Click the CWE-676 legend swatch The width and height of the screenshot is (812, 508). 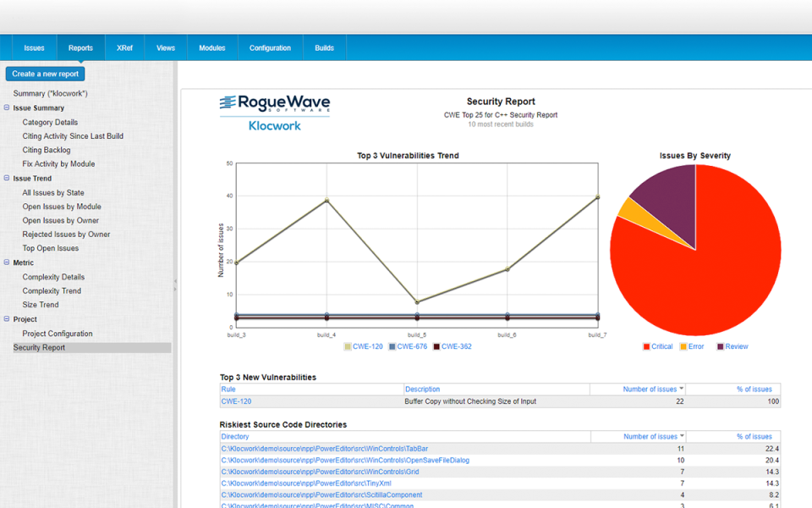coord(394,346)
